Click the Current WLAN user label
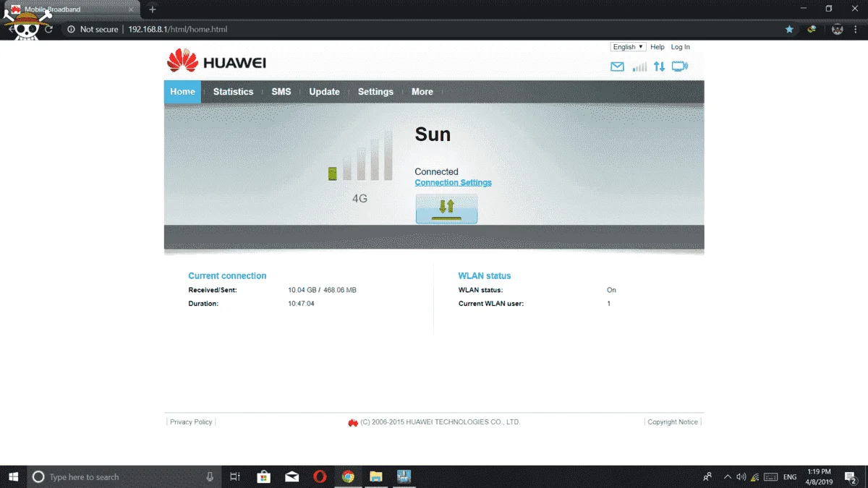This screenshot has height=488, width=868. point(491,304)
